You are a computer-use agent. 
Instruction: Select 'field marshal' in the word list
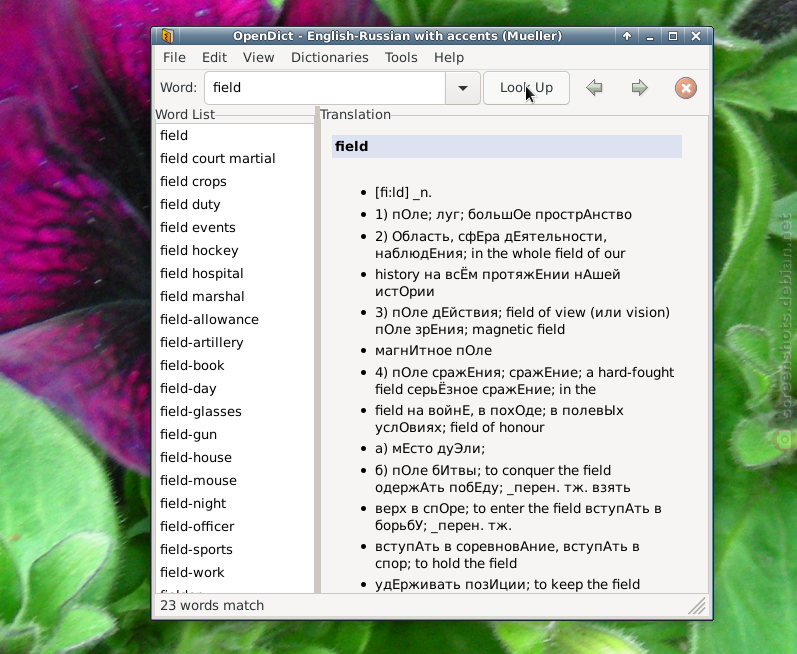click(x=235, y=296)
